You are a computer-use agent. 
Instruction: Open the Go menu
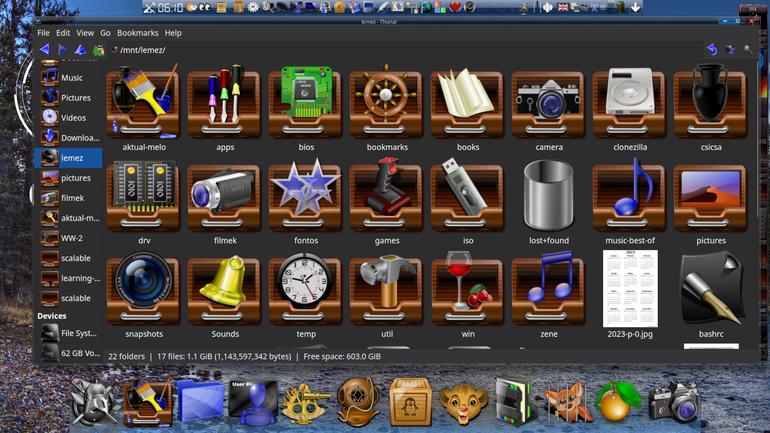point(105,33)
